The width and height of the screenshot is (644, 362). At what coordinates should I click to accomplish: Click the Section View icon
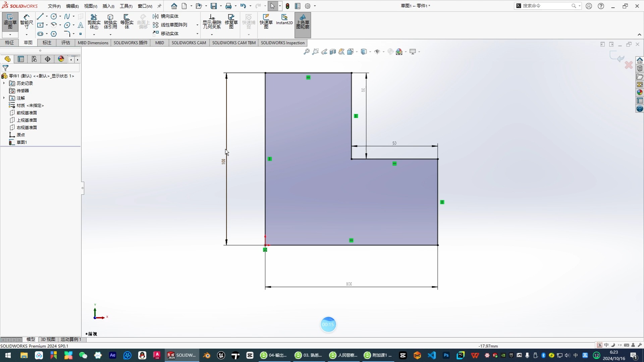(333, 52)
